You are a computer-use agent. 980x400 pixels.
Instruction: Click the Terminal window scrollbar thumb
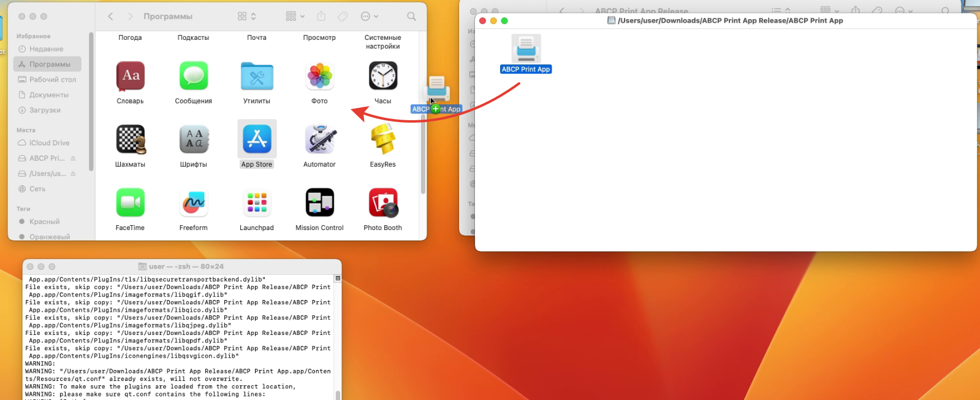point(338,394)
